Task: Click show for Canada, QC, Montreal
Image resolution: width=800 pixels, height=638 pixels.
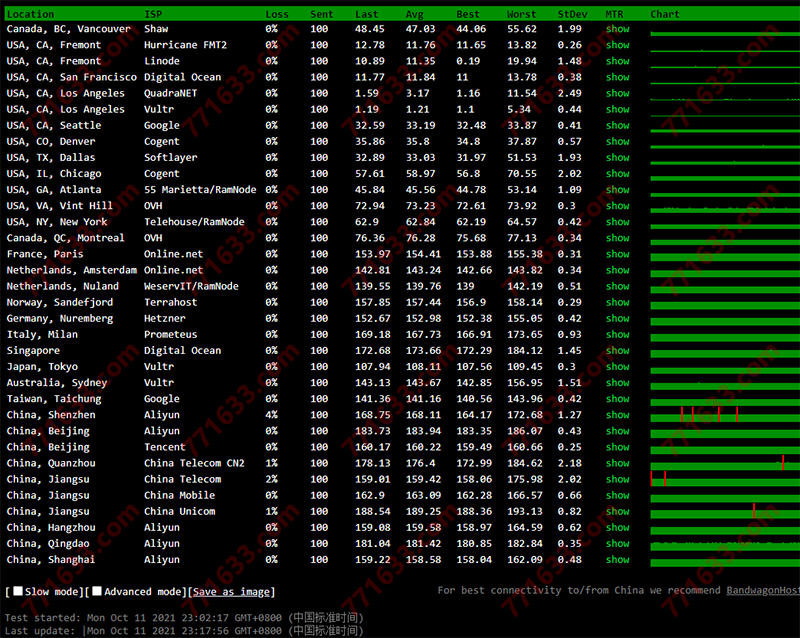Action: [x=617, y=238]
